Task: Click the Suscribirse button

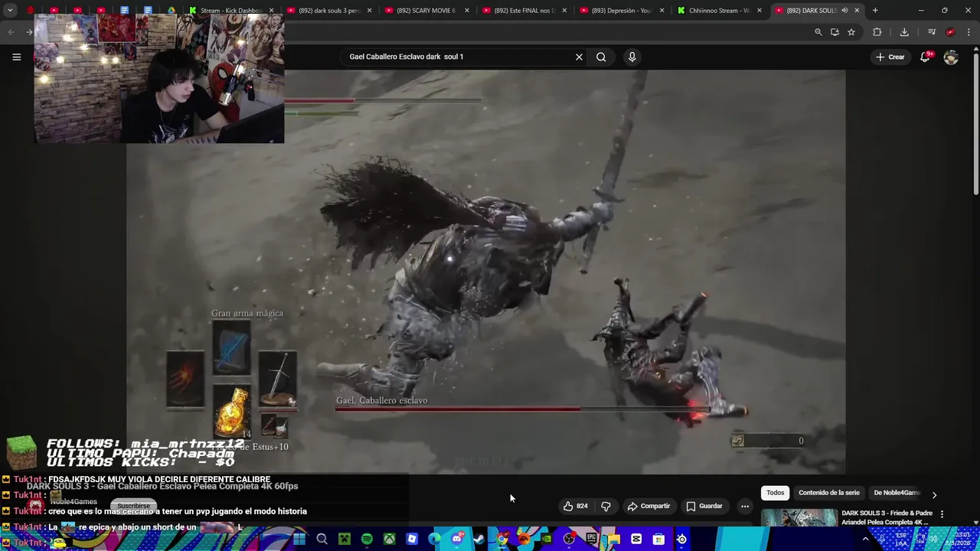Action: (134, 506)
